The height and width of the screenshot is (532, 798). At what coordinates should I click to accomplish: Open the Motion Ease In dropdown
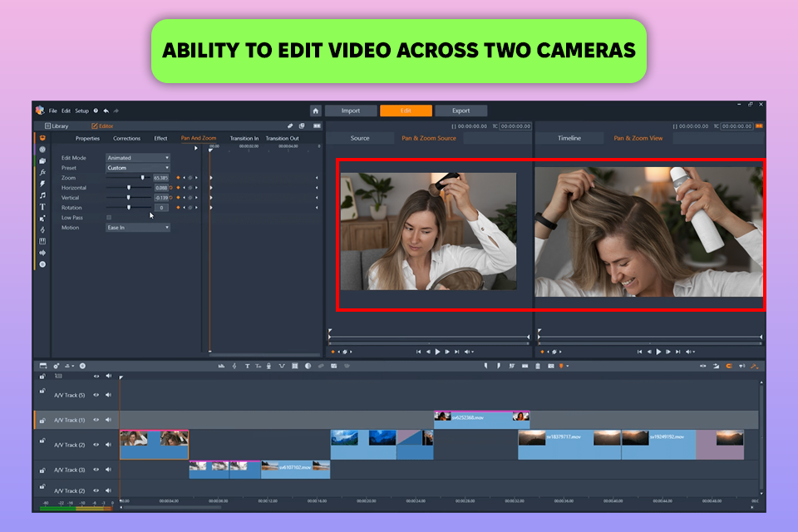[138, 228]
